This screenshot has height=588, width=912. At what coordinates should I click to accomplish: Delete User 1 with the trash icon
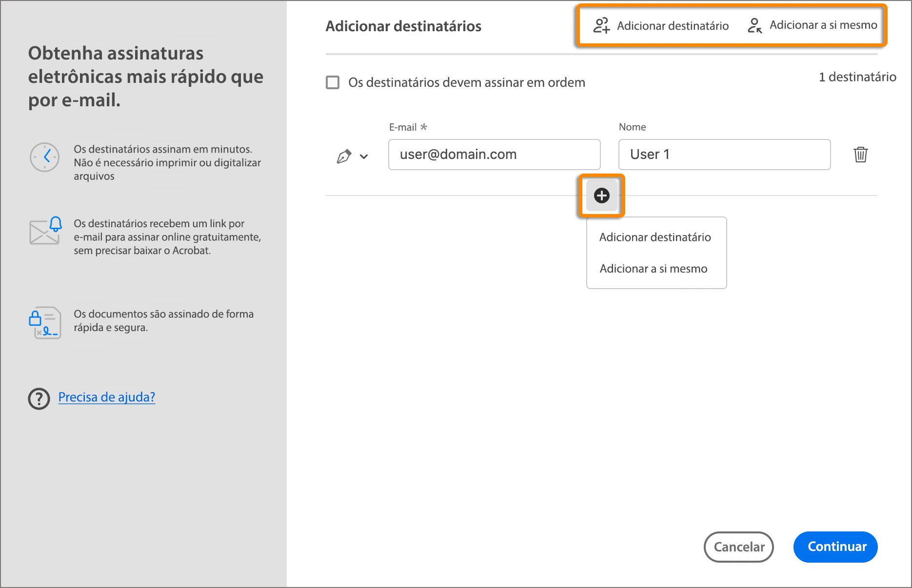click(861, 155)
